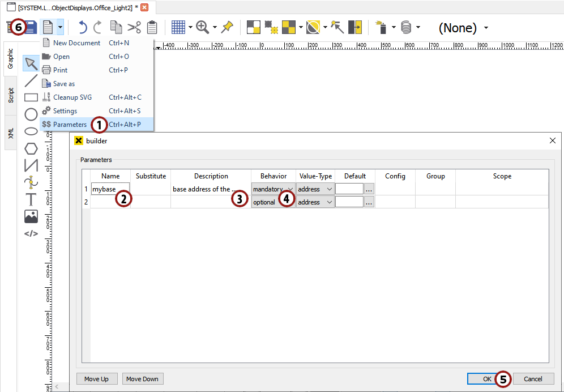Viewport: 564px width, 392px height.
Task: Choose Cleanup SVG menu entry
Action: (72, 97)
